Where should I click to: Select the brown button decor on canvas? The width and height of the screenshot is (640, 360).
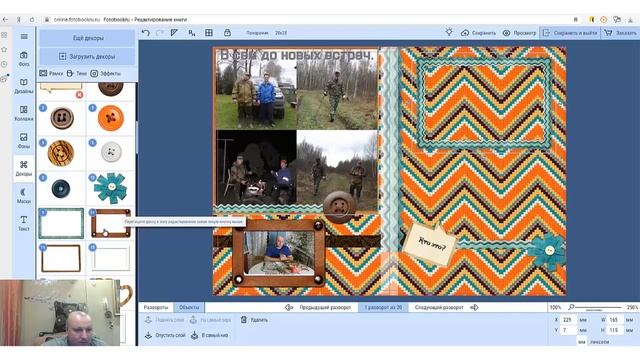pyautogui.click(x=339, y=207)
